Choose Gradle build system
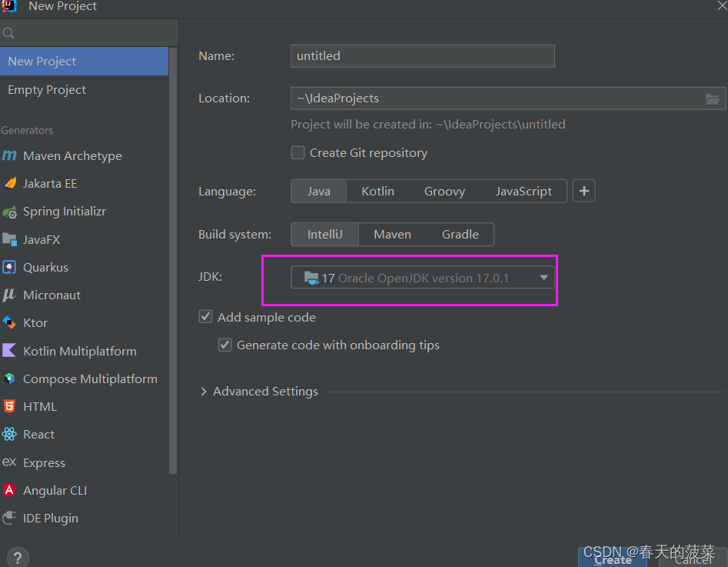728x567 pixels. click(460, 234)
